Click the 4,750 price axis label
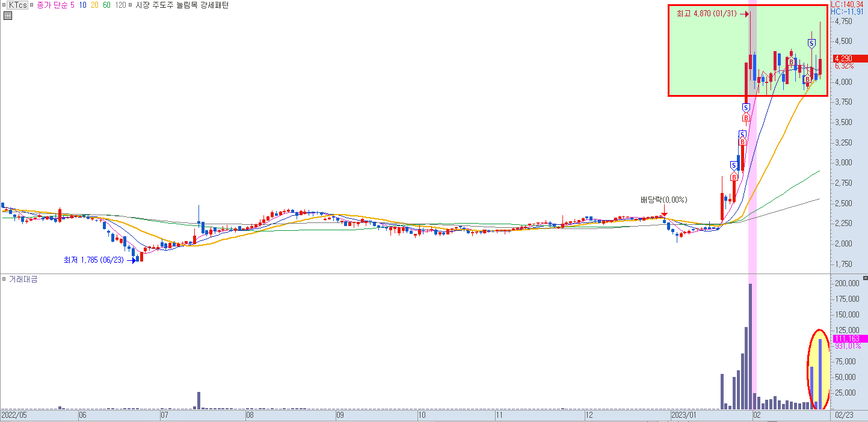Screen dimensions: 868x422 click(844, 21)
